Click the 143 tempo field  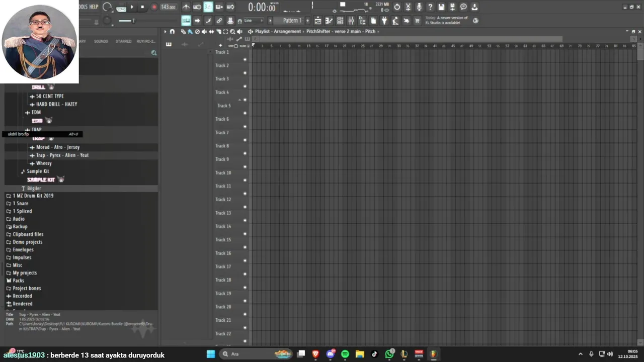169,7
